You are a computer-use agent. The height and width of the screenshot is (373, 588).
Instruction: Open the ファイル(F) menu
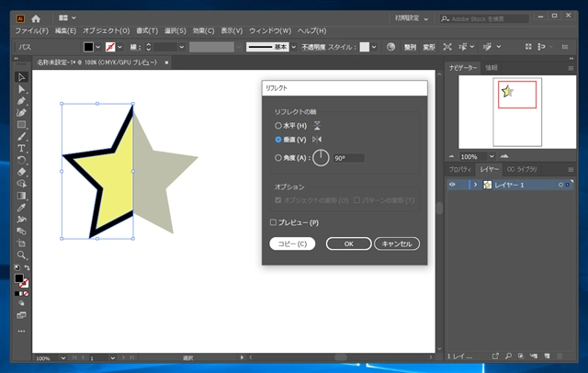coord(32,30)
